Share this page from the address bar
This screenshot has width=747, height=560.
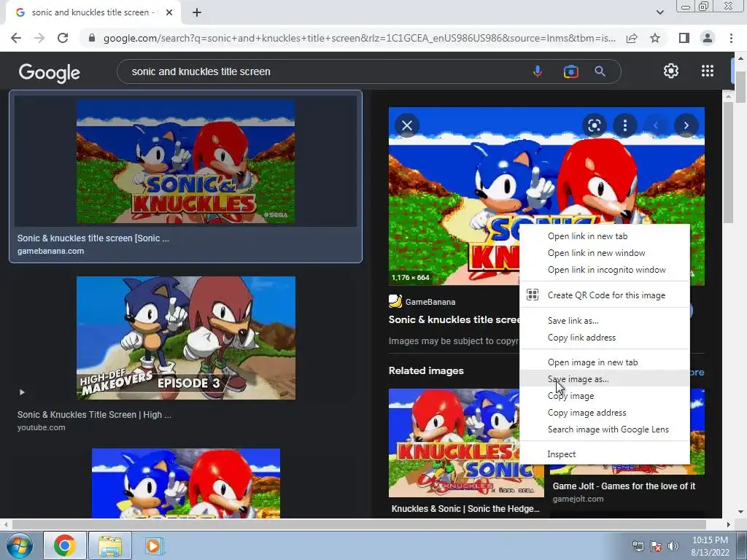(632, 38)
